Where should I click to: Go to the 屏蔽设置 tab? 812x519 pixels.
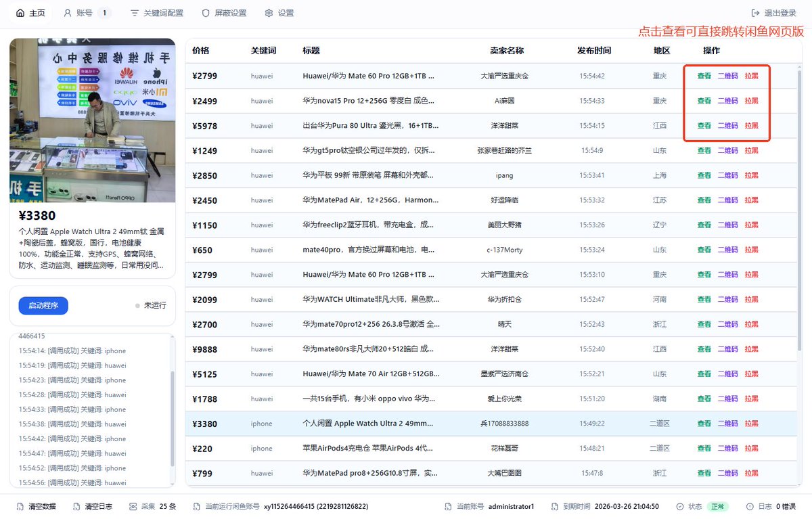[x=224, y=13]
